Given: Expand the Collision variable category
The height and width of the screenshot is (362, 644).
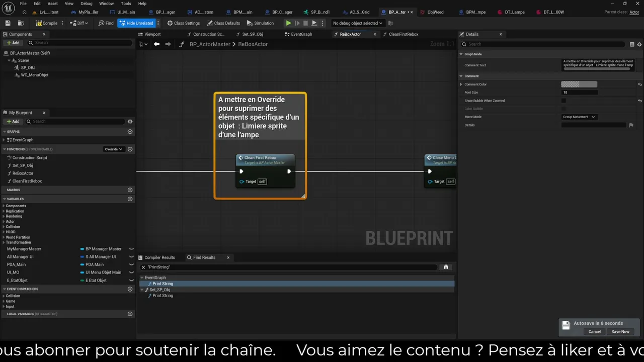Looking at the screenshot, I should [x=4, y=227].
